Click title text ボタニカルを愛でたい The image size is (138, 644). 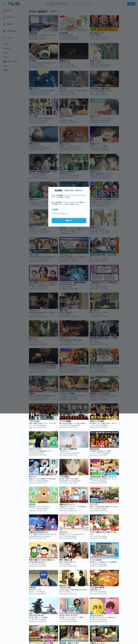tap(67, 172)
